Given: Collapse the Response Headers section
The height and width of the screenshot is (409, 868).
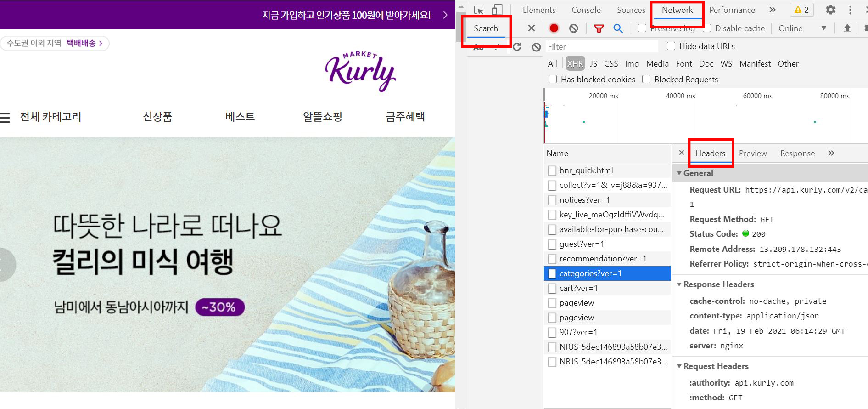Looking at the screenshot, I should click(679, 284).
